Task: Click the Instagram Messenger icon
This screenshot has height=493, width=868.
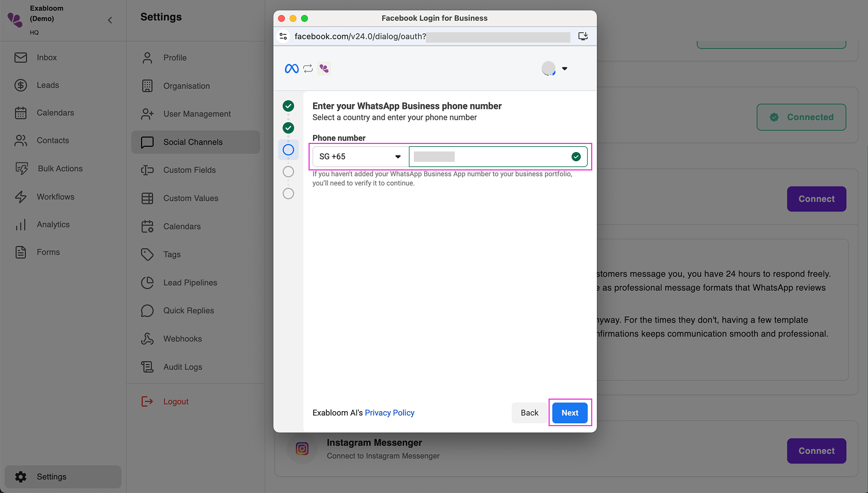Action: pos(302,449)
